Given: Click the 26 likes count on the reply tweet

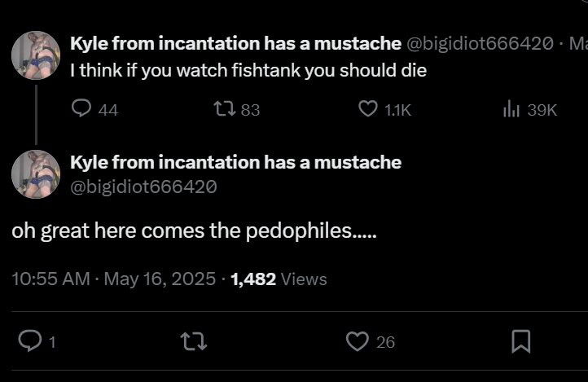Looking at the screenshot, I should tap(386, 343).
